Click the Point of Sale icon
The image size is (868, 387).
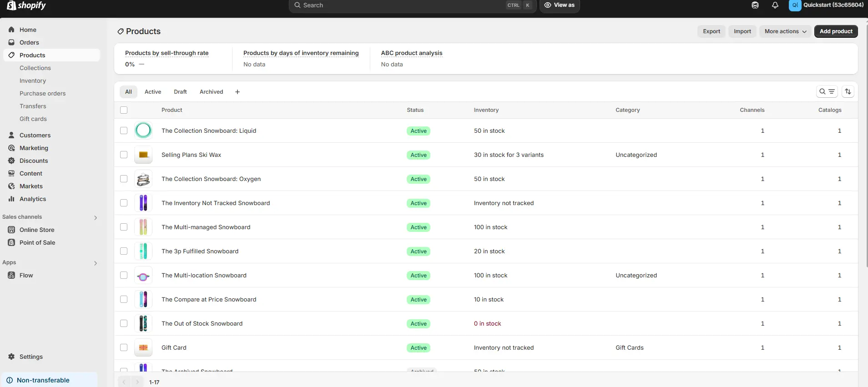[11, 242]
